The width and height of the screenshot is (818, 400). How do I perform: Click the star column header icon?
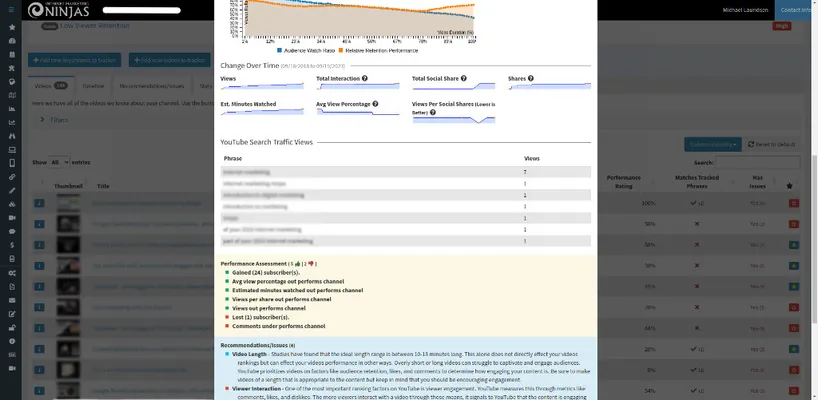coord(790,185)
